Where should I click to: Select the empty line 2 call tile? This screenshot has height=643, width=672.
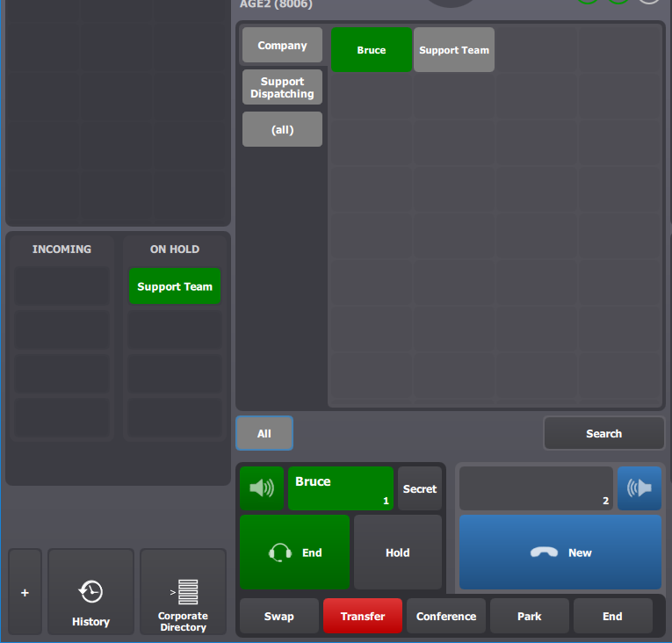(536, 488)
